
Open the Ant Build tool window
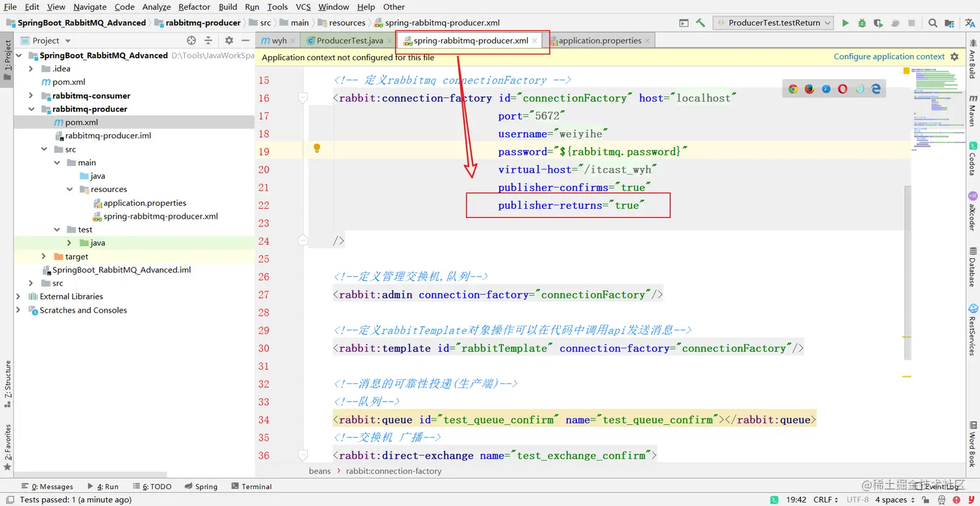tap(972, 59)
